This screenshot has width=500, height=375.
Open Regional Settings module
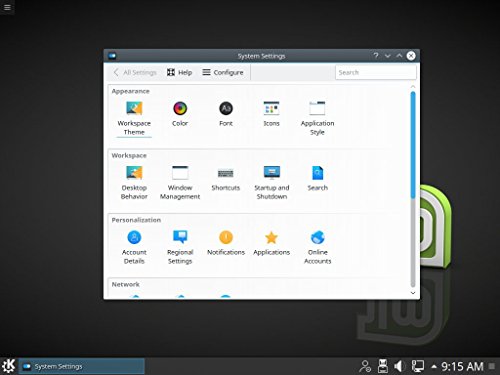180,247
